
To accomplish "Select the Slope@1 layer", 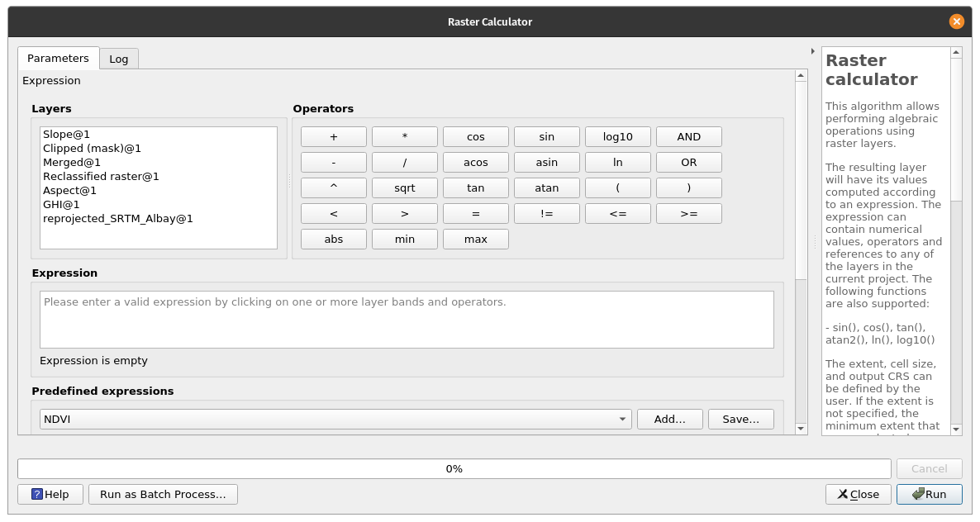I will tap(66, 134).
